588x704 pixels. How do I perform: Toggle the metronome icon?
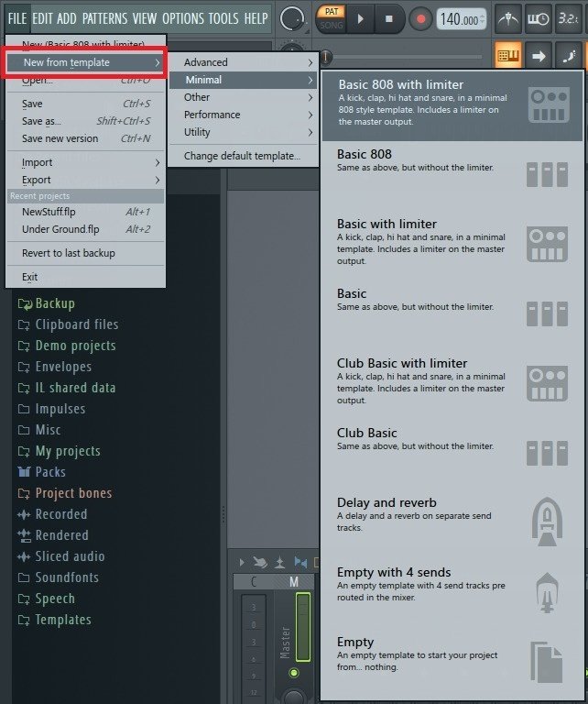click(508, 19)
